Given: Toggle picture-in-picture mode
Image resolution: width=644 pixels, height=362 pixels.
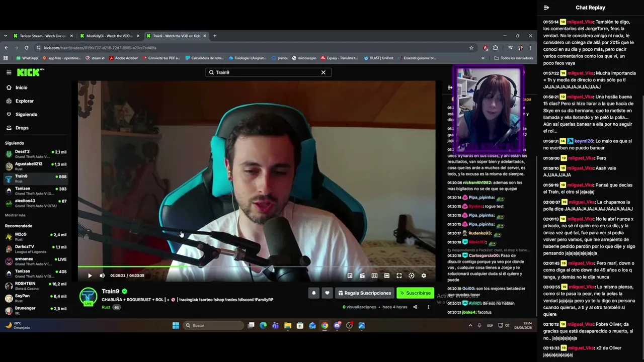Looking at the screenshot, I should coord(350,276).
